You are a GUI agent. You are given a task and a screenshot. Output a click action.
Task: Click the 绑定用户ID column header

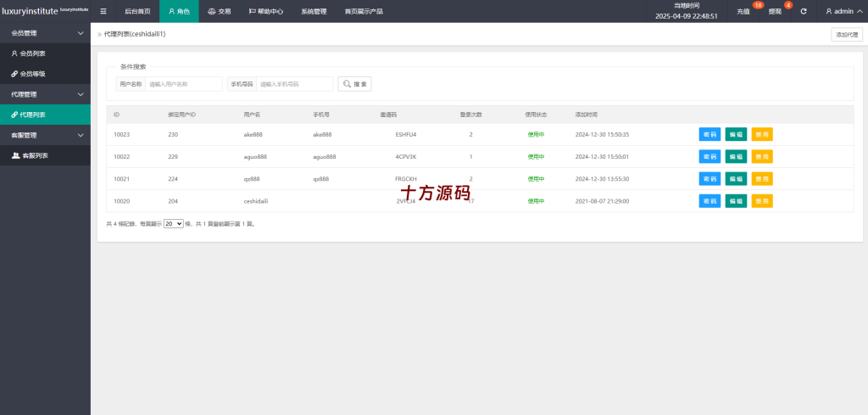182,115
